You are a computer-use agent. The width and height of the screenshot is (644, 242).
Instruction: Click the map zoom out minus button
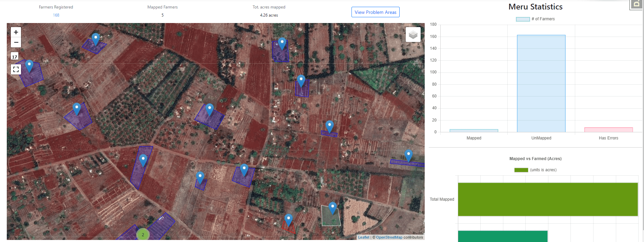[x=16, y=42]
